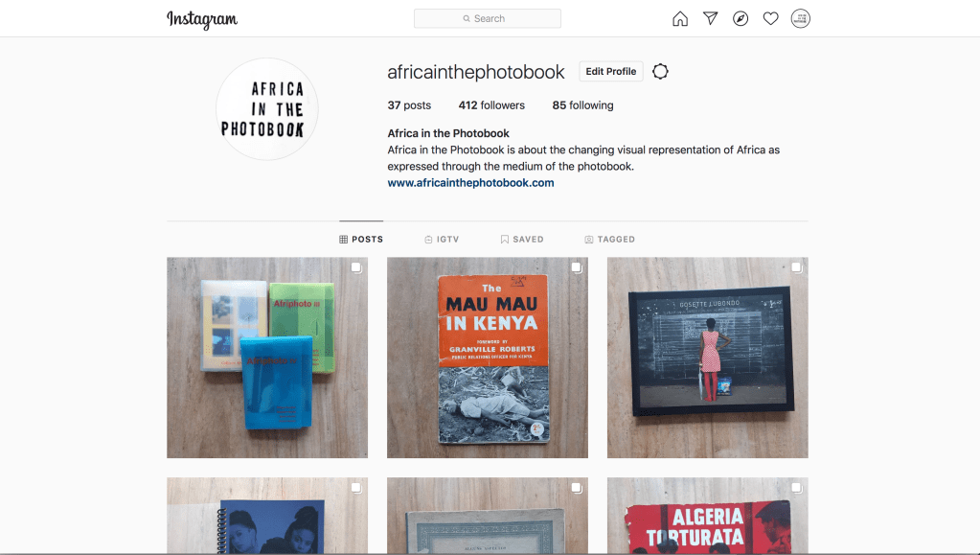Open Direct messages paper plane icon
The image size is (980, 555).
(x=710, y=18)
